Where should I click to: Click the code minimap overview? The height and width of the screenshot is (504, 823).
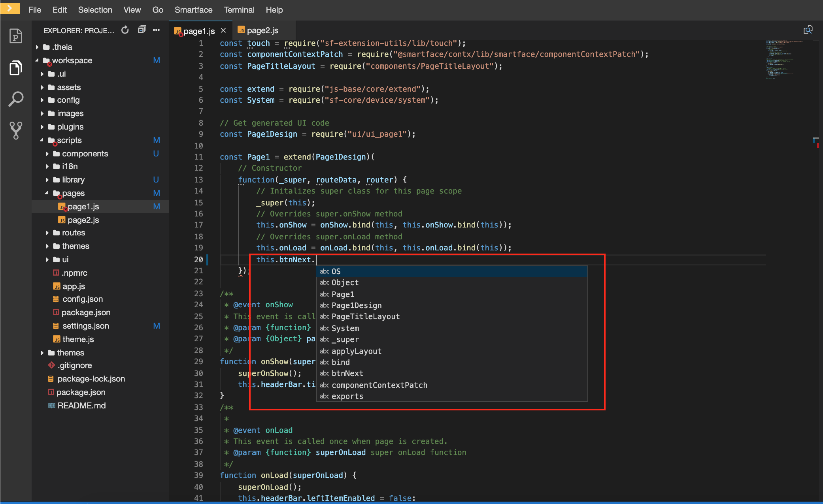pos(785,59)
